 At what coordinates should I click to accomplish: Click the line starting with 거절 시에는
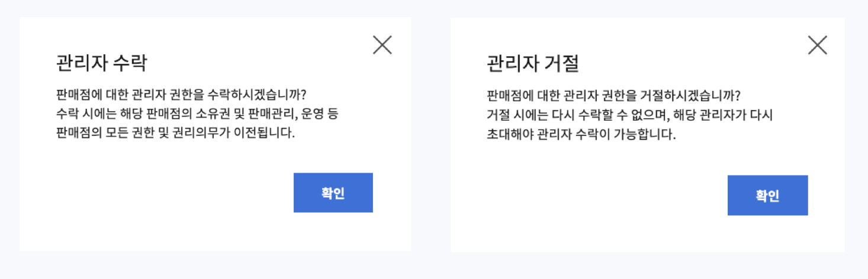click(x=630, y=114)
